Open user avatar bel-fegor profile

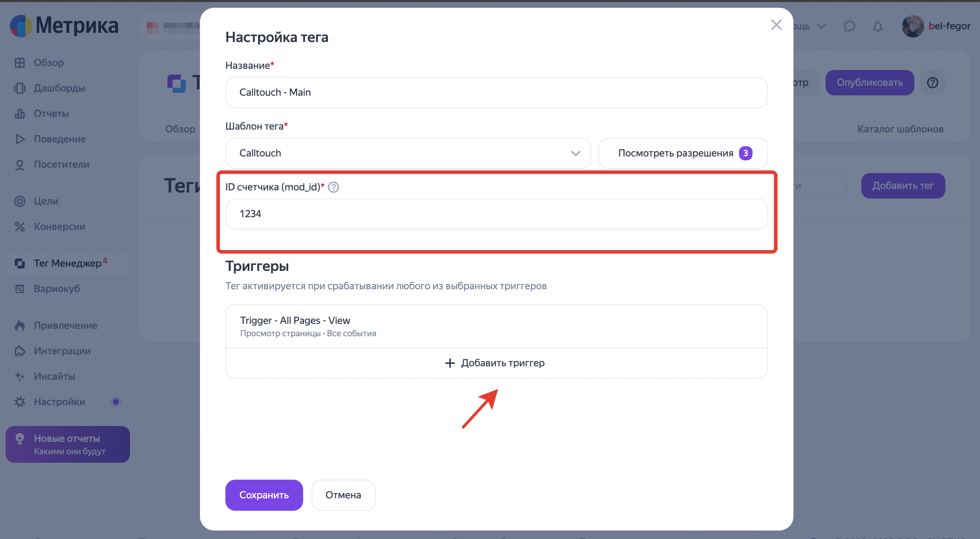(912, 26)
